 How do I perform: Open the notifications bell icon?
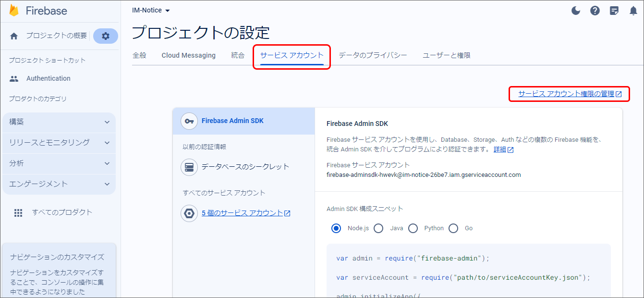tap(633, 11)
